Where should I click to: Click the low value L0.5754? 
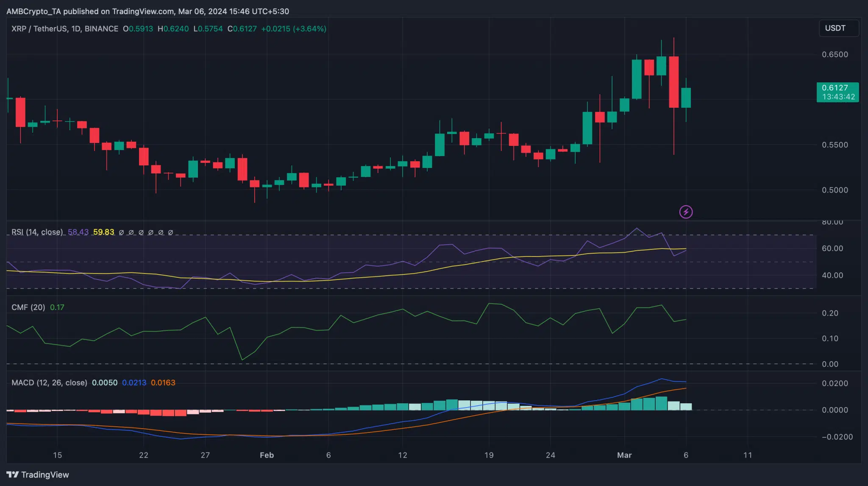208,29
